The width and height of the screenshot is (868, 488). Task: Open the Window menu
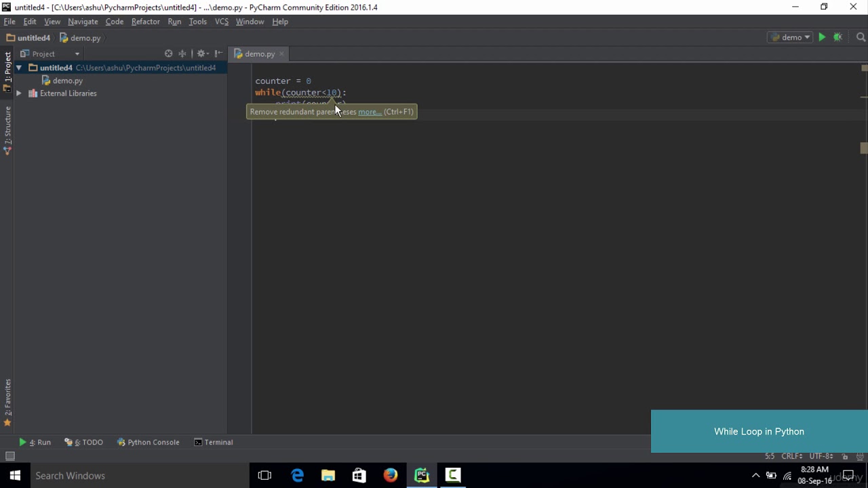tap(250, 22)
